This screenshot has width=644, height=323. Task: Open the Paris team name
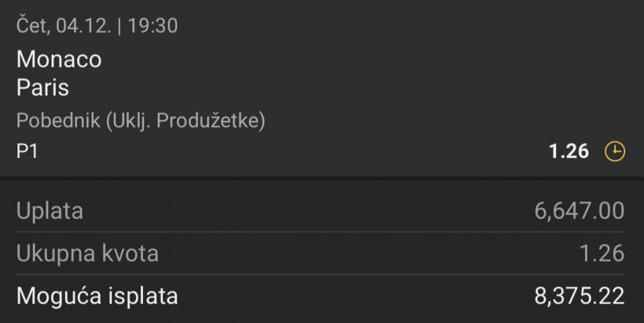tap(43, 88)
